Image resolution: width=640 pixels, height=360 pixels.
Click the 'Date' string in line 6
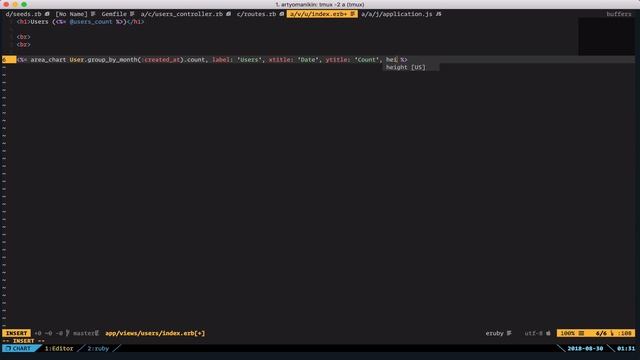(308, 60)
